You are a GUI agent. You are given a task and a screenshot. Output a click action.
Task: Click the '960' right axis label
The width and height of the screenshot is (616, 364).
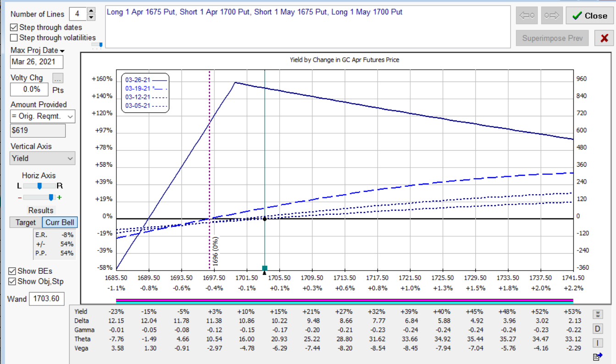[581, 79]
